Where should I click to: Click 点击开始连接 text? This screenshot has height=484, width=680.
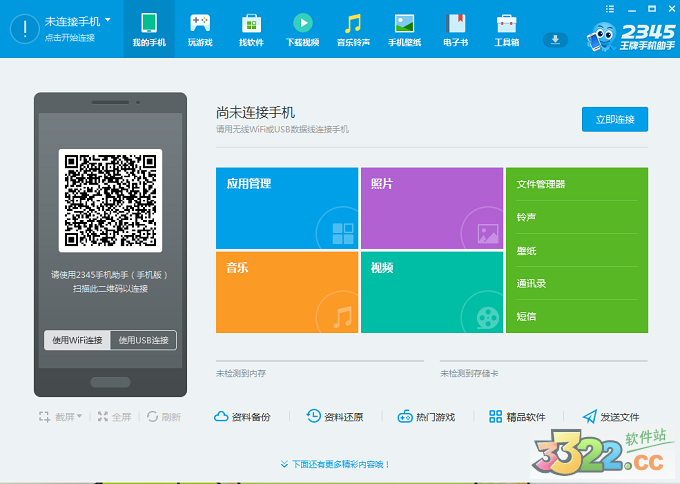[x=70, y=38]
